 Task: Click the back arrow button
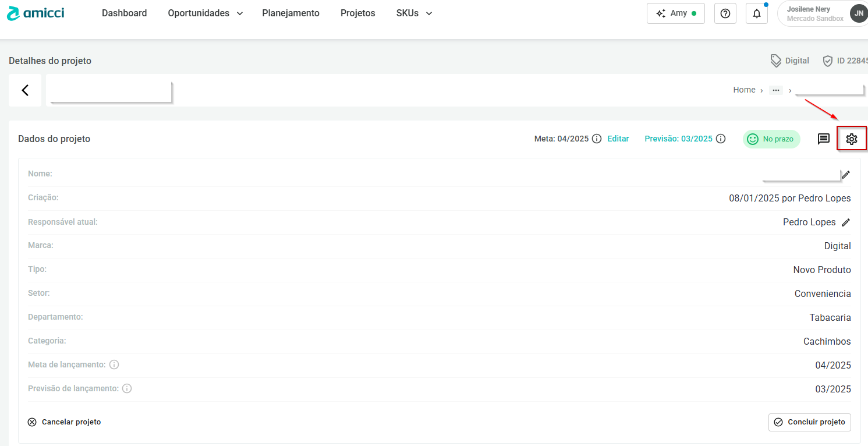pos(25,90)
